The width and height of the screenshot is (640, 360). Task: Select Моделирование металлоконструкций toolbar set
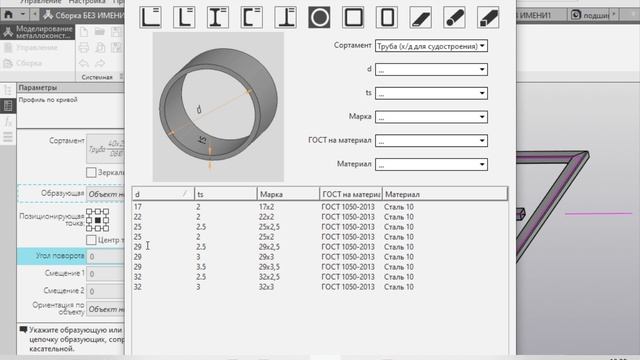pyautogui.click(x=38, y=32)
